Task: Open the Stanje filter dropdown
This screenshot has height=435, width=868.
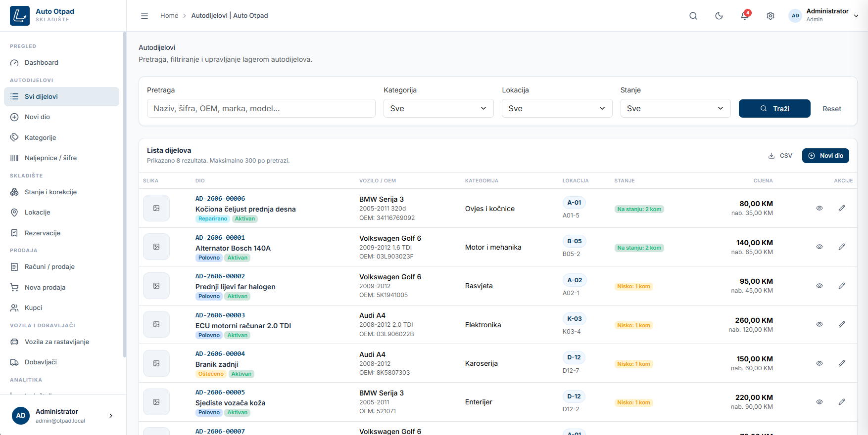Action: pos(675,108)
